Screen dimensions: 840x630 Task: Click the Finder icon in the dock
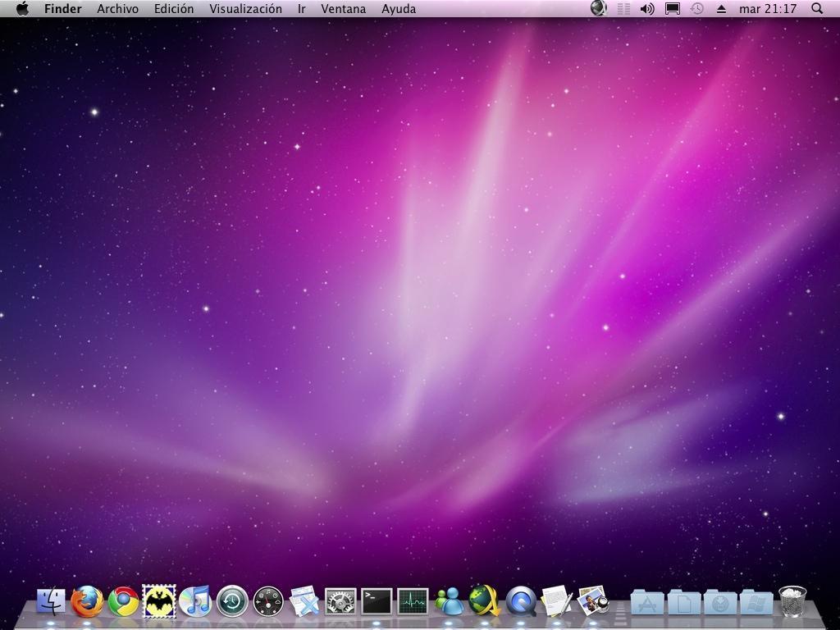(51, 601)
